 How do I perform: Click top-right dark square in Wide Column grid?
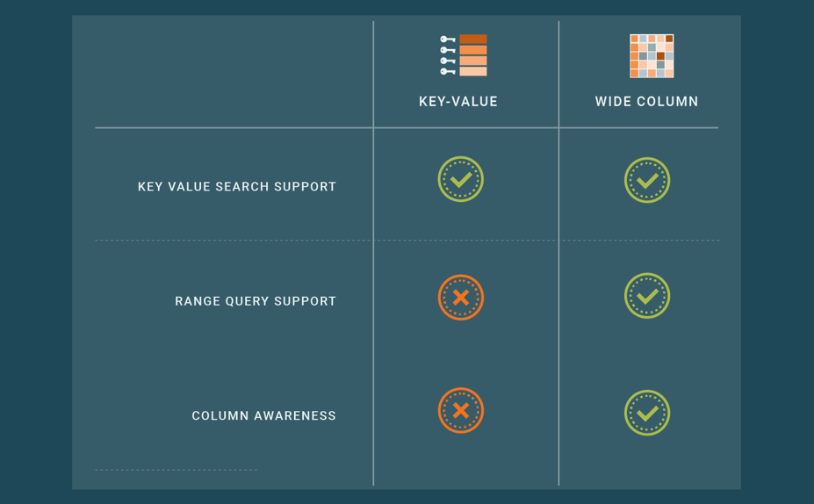[x=669, y=39]
